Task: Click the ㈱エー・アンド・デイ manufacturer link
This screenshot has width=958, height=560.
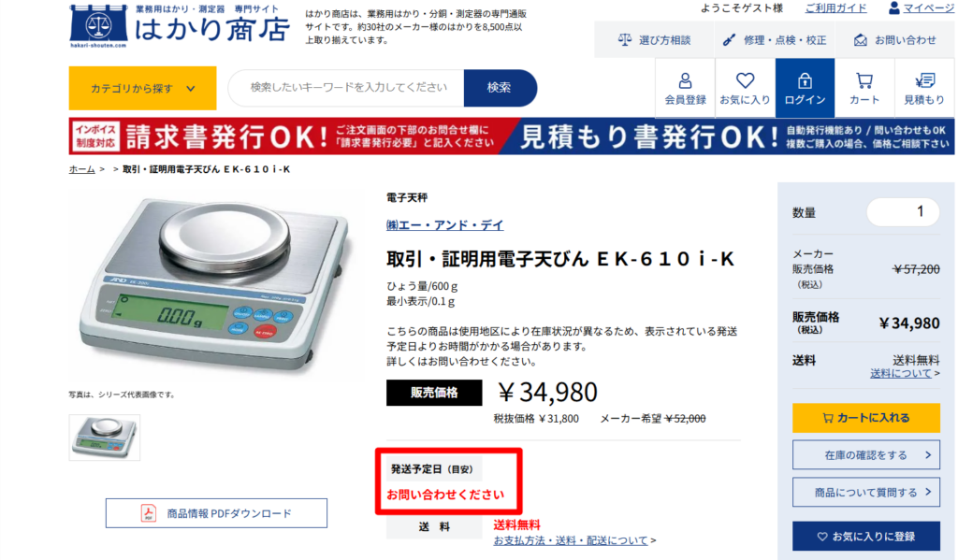Action: click(x=444, y=225)
